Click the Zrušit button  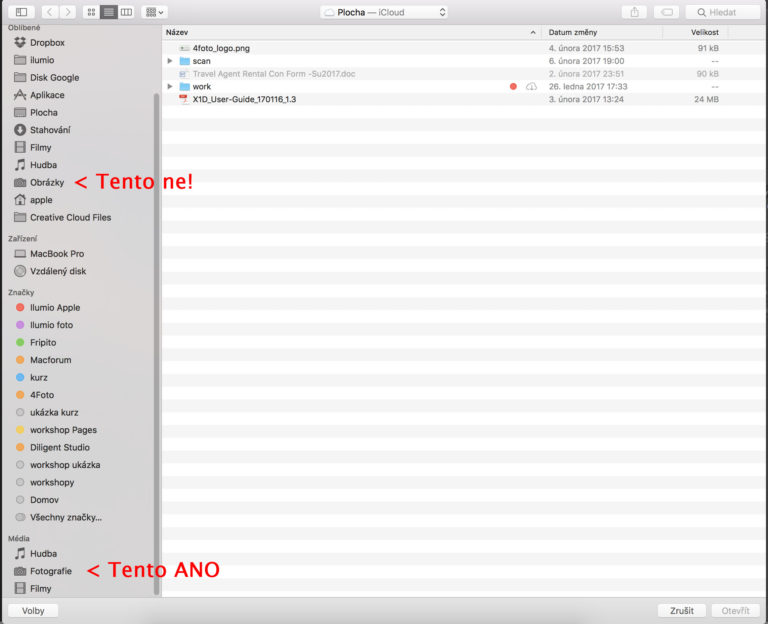(681, 610)
